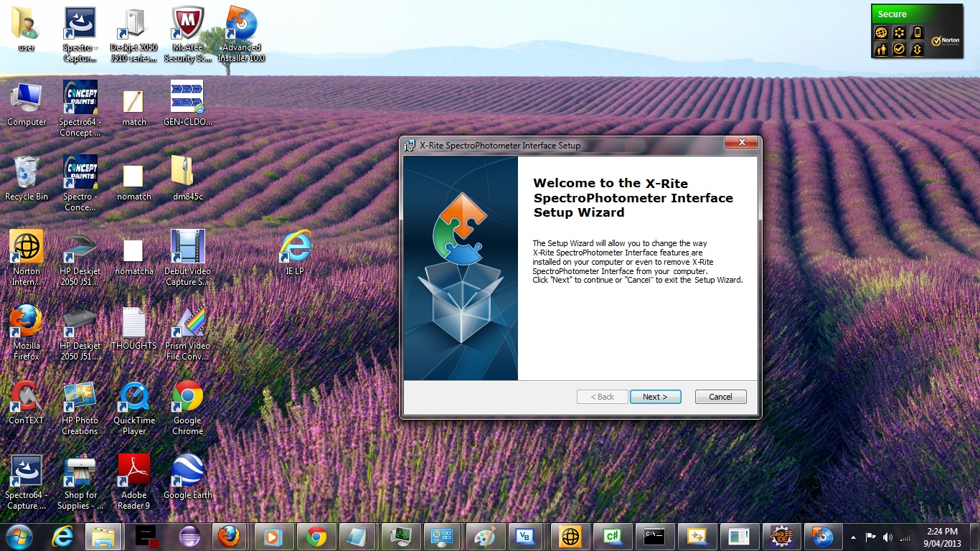Image resolution: width=980 pixels, height=551 pixels.
Task: Select Advanced Installer 10.0 desktop shortcut
Action: point(241,34)
